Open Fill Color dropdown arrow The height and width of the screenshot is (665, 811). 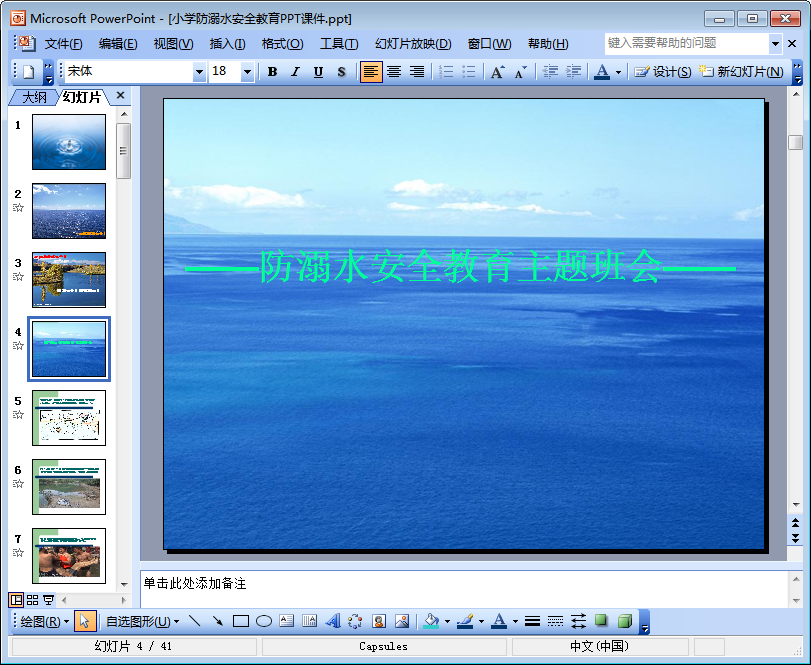click(447, 622)
